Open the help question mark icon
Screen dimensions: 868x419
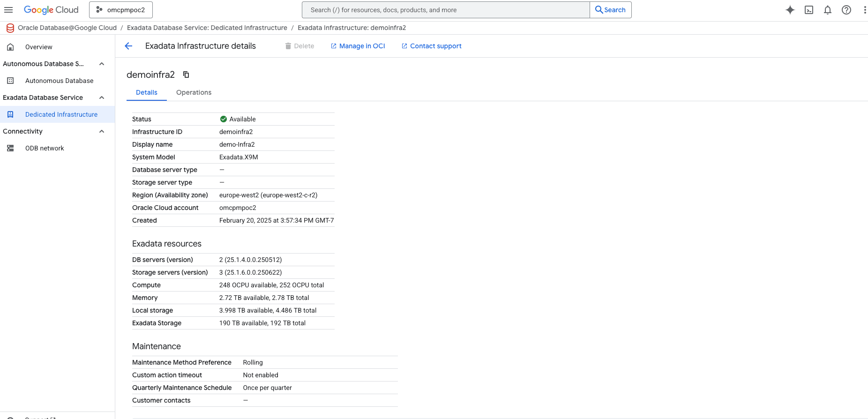tap(846, 10)
